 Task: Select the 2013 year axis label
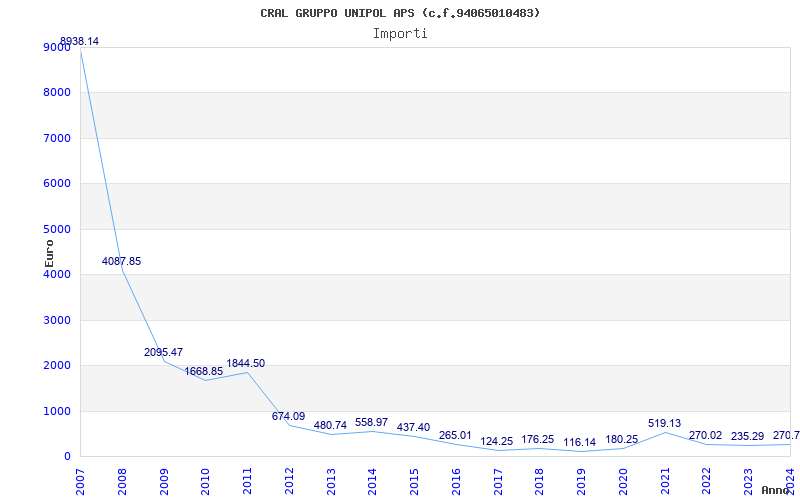click(331, 482)
